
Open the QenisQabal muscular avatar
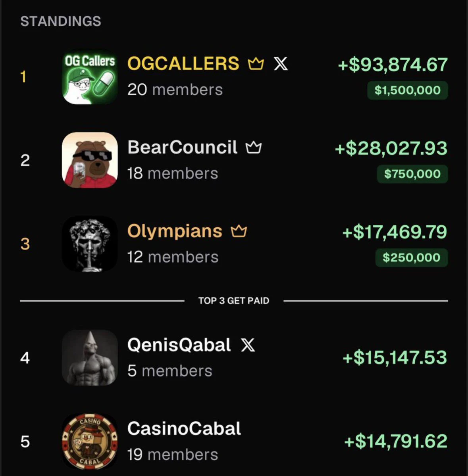[90, 357]
